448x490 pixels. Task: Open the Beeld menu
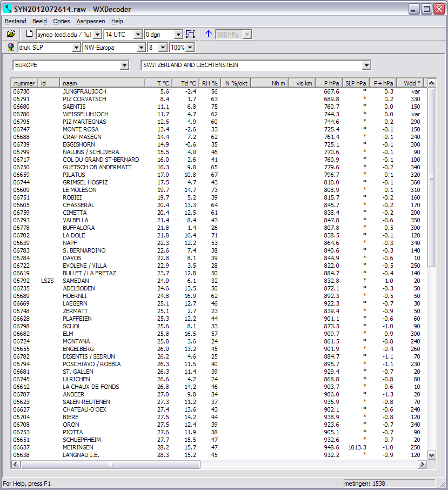click(x=39, y=21)
